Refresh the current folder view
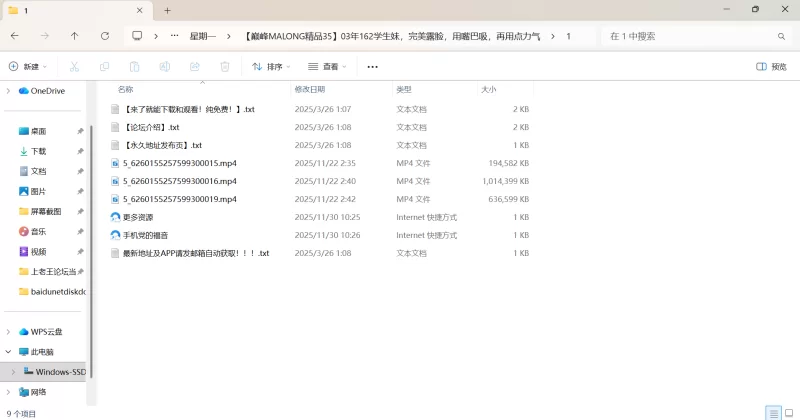This screenshot has width=800, height=420. tap(105, 36)
